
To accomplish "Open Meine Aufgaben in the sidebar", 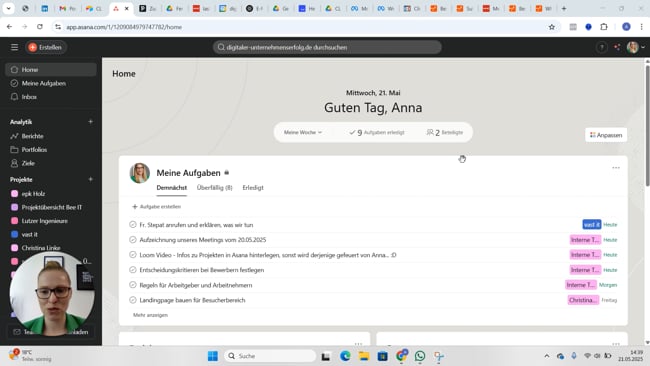I will [51, 83].
